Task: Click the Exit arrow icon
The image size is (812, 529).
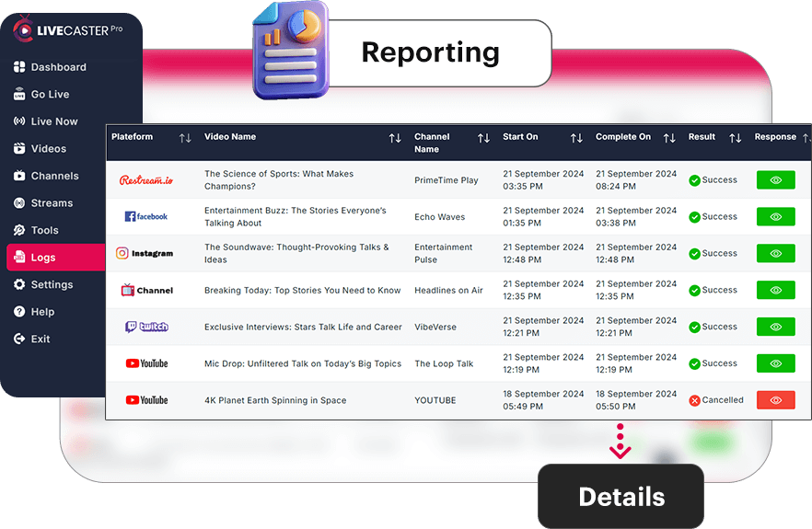Action: pyautogui.click(x=19, y=339)
